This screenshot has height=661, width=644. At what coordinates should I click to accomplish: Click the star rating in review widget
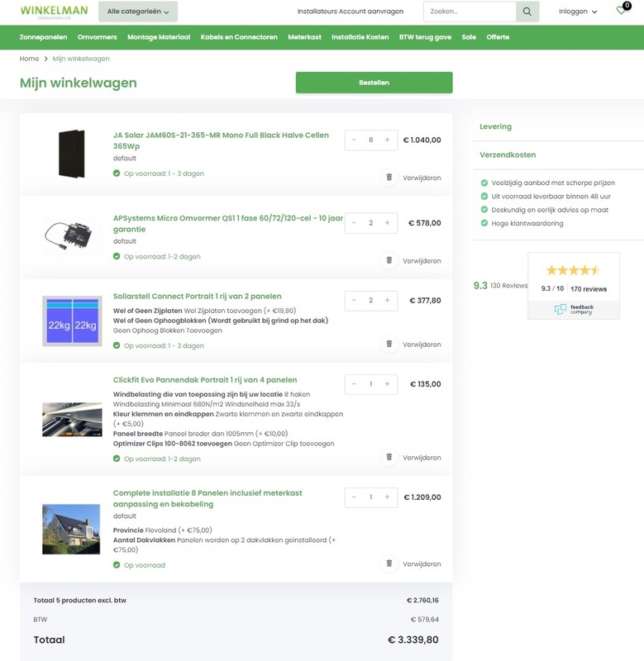coord(573,270)
